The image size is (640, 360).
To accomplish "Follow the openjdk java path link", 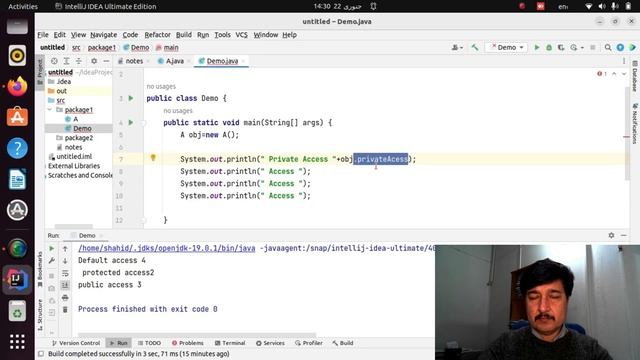I will coord(167,248).
